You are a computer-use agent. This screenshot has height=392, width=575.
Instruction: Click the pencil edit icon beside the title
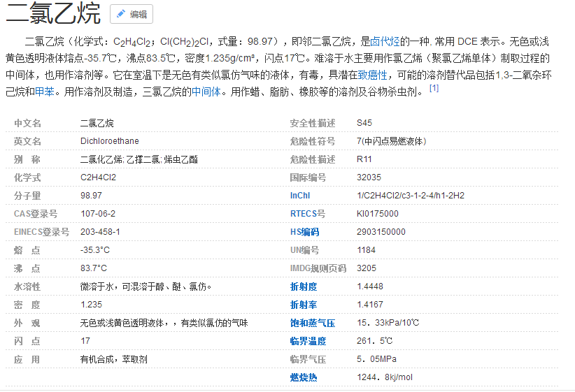[121, 14]
